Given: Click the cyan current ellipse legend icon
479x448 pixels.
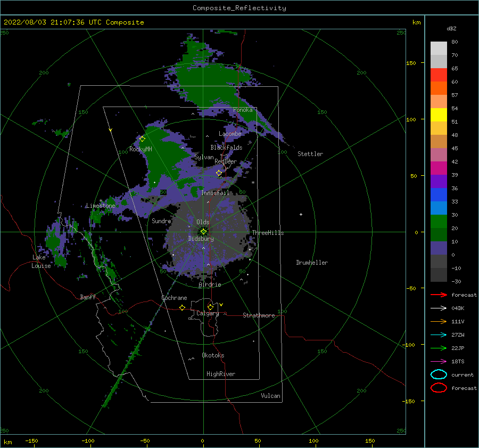Looking at the screenshot, I should coord(439,374).
